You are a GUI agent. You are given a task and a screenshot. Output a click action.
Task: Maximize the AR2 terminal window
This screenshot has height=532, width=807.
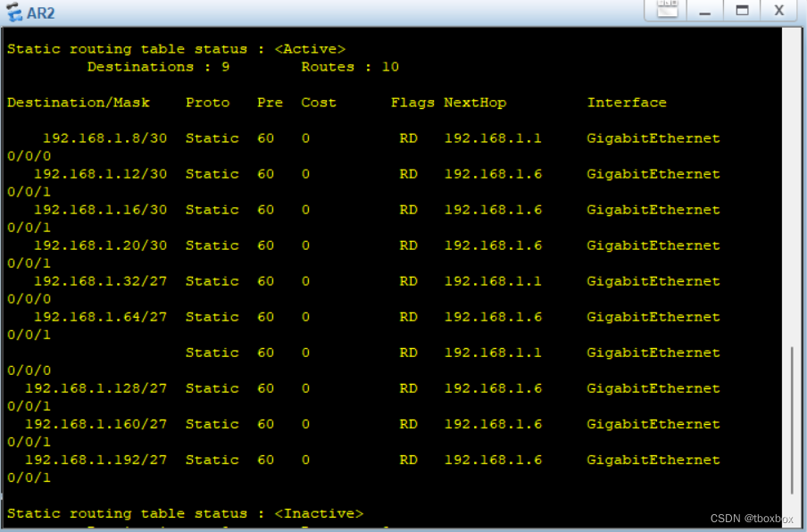click(x=742, y=11)
